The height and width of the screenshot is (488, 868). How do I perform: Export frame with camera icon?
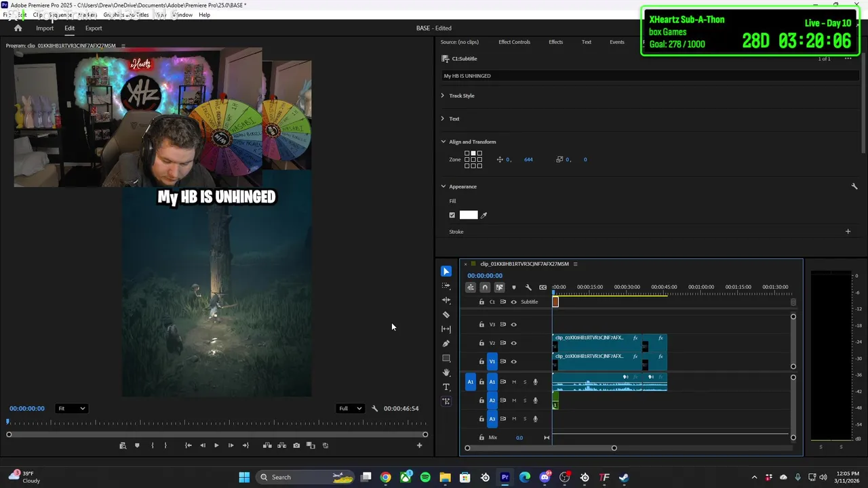(296, 445)
